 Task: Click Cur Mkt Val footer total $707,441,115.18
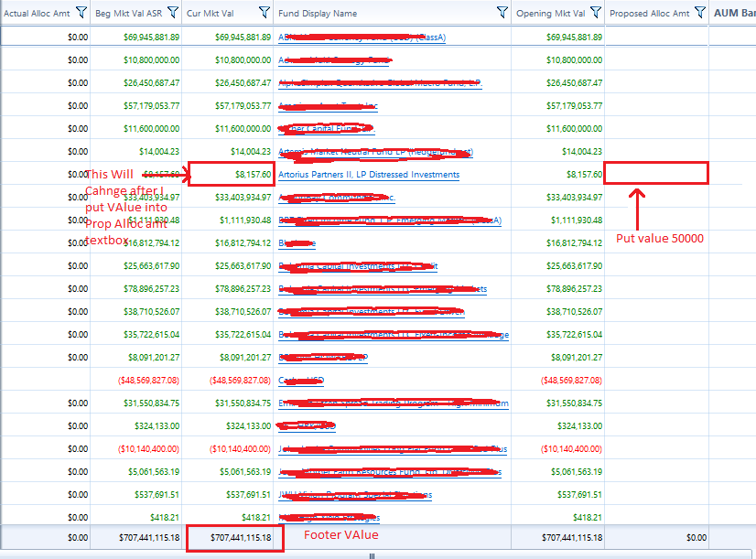tap(241, 538)
